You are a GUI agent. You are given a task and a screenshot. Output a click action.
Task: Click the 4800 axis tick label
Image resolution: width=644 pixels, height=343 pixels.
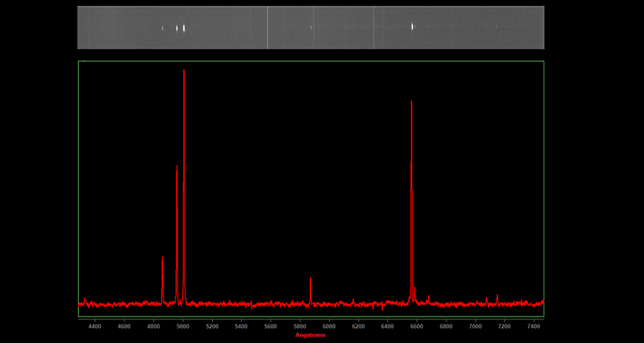(153, 326)
